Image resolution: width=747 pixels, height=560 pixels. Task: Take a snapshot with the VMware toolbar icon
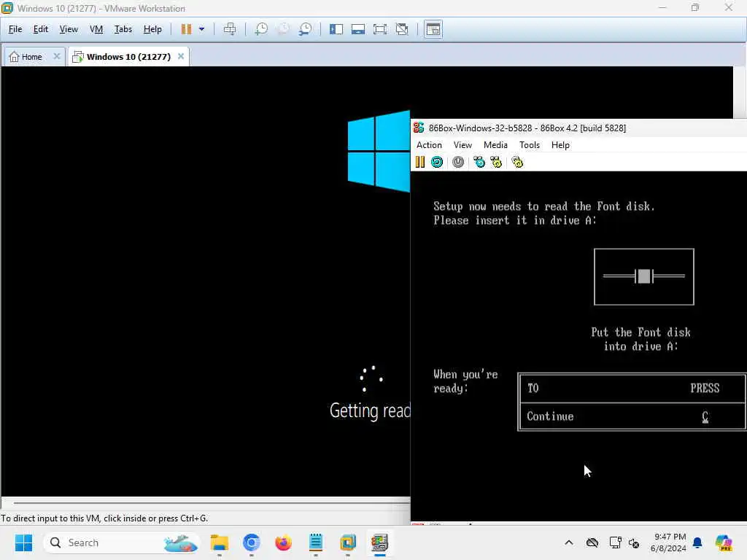coord(261,29)
